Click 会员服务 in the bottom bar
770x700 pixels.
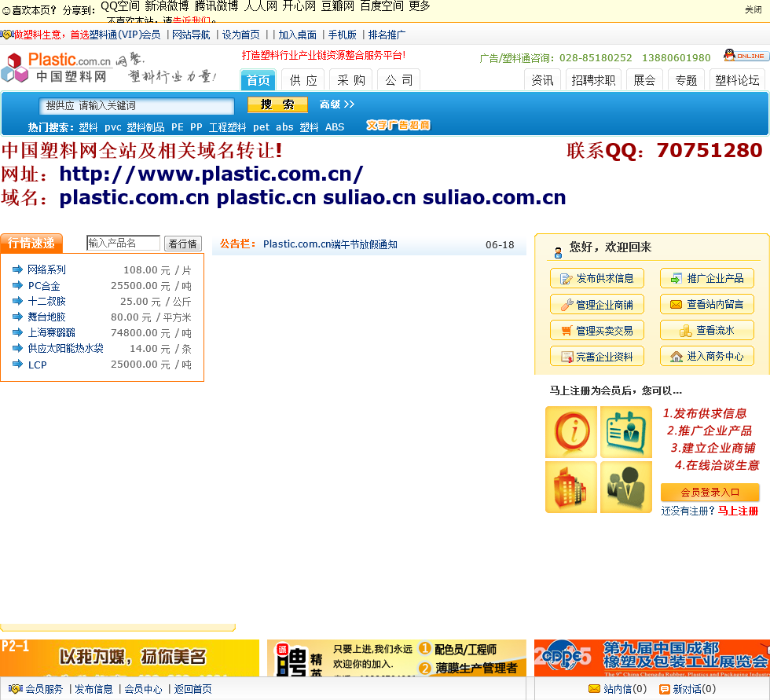tap(44, 689)
